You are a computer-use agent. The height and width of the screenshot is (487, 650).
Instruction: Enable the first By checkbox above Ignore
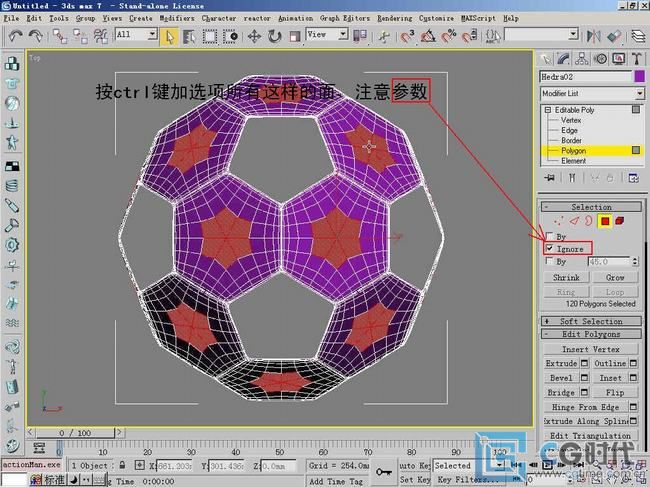[550, 236]
